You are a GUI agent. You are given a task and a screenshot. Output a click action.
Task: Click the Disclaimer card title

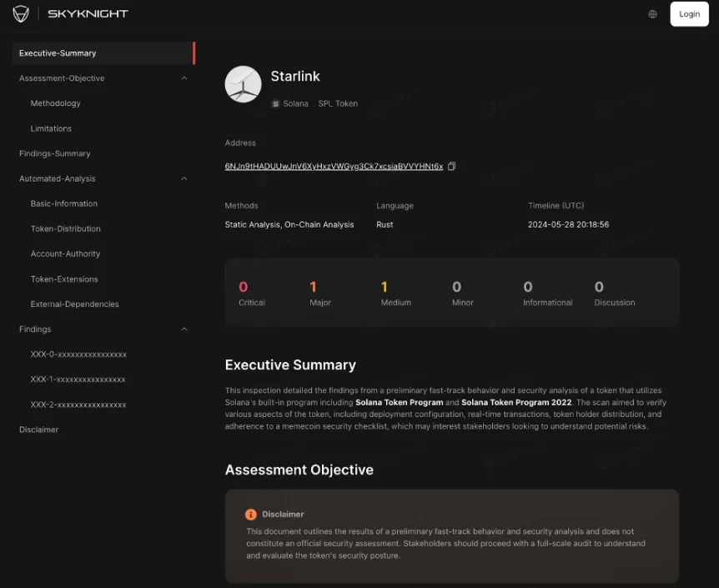coord(283,514)
